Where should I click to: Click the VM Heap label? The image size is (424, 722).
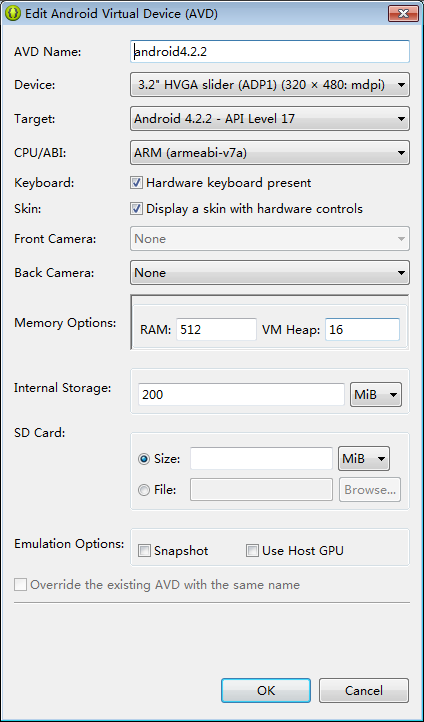tap(291, 330)
